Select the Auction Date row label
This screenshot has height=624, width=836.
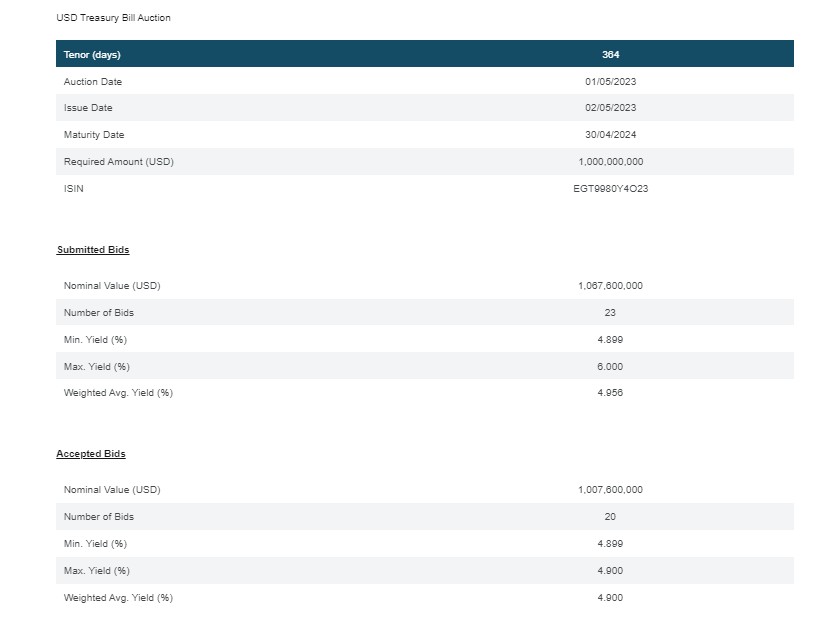(x=93, y=82)
